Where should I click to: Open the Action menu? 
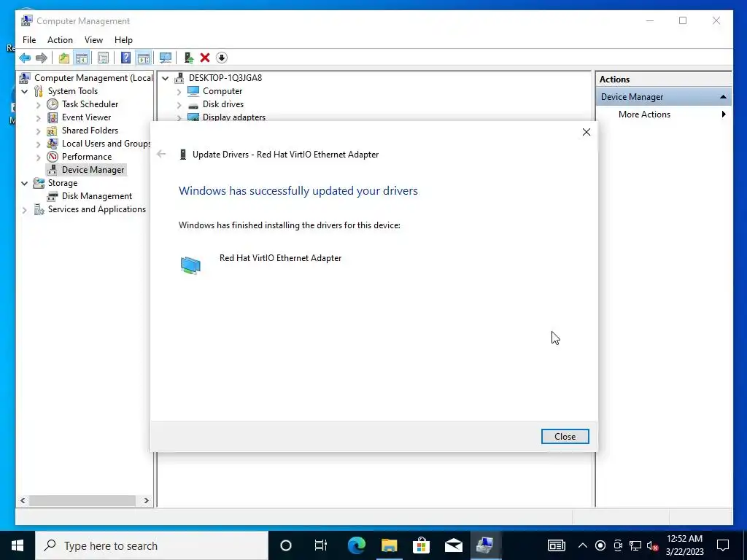pos(60,40)
